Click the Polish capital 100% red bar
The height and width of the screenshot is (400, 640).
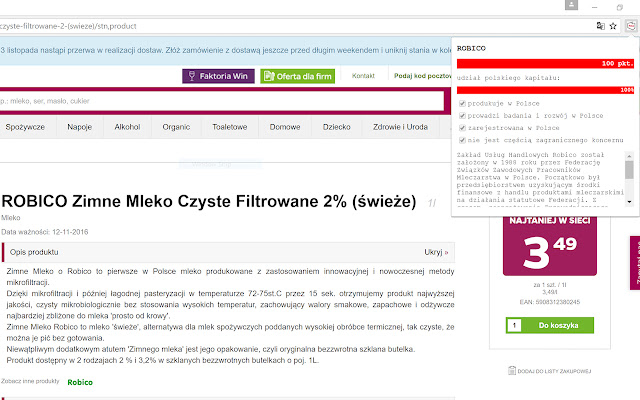545,90
